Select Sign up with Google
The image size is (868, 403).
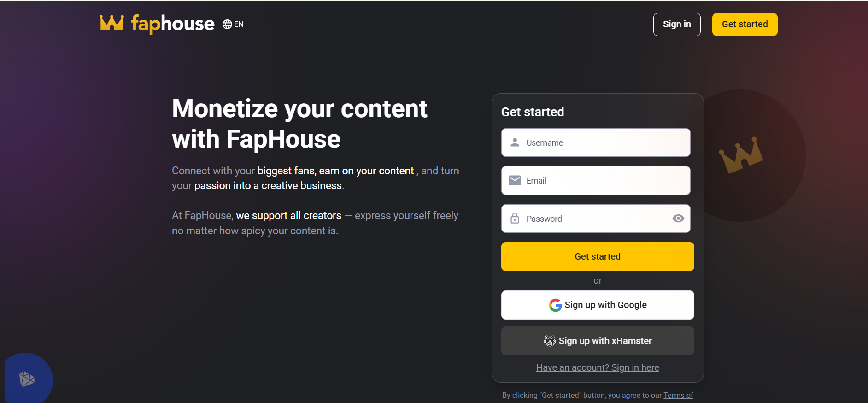tap(598, 305)
